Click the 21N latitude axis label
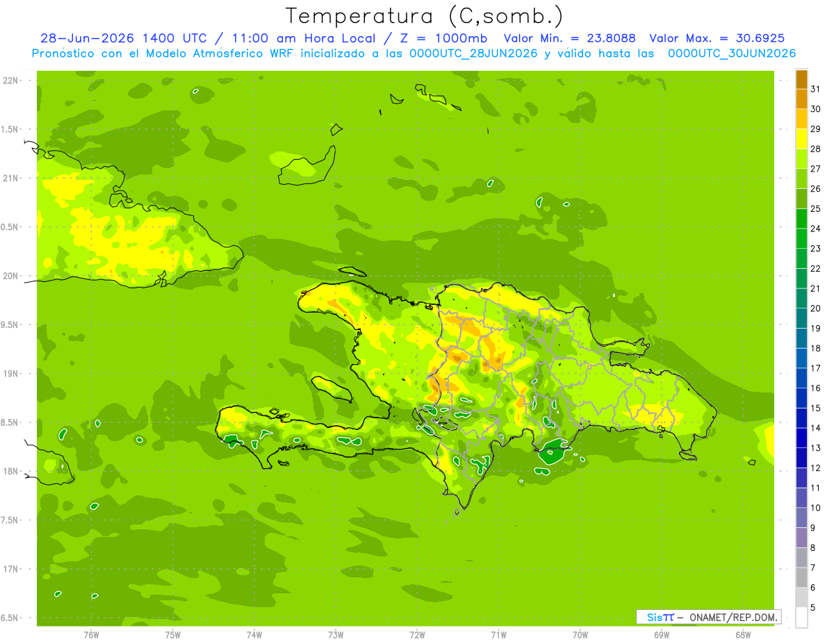 [x=12, y=178]
